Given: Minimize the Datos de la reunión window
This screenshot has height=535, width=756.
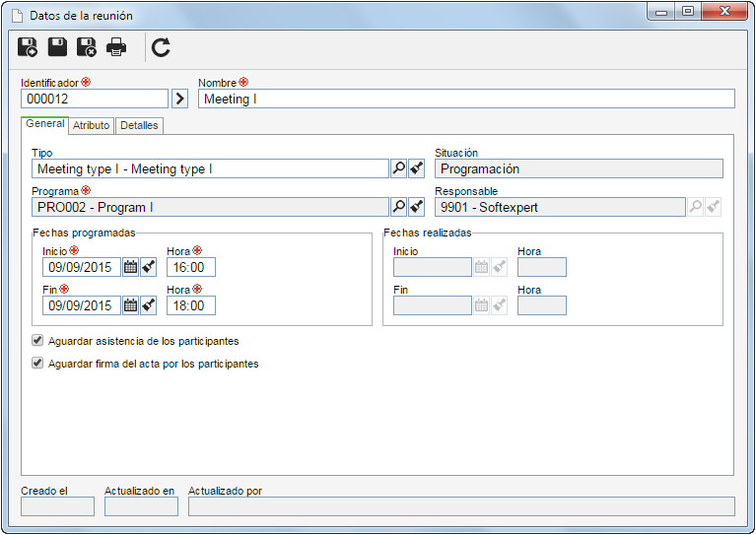Looking at the screenshot, I should click(x=661, y=12).
